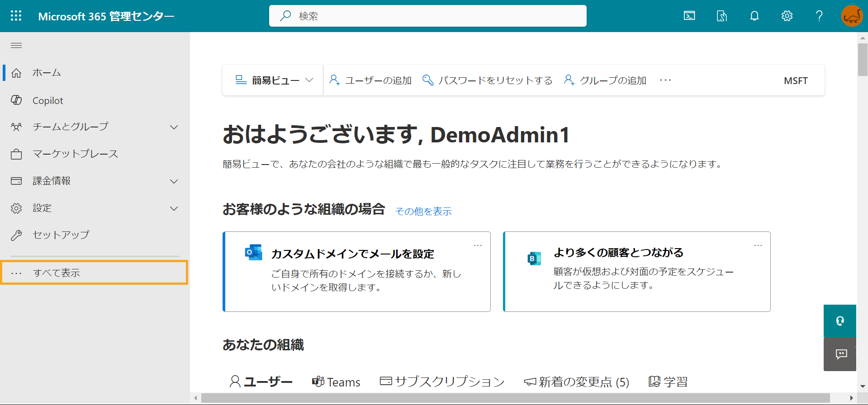Open more options on より多くの顧客 card

click(x=758, y=245)
